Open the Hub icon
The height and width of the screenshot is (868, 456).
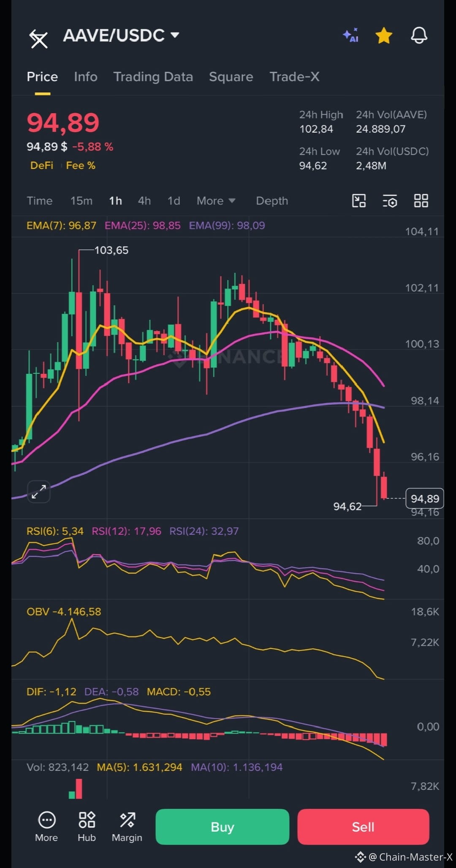pos(87,827)
